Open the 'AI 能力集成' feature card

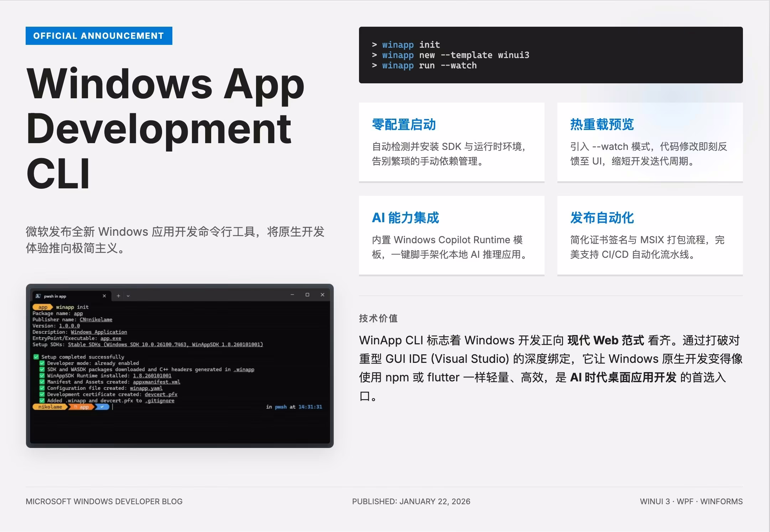(452, 236)
